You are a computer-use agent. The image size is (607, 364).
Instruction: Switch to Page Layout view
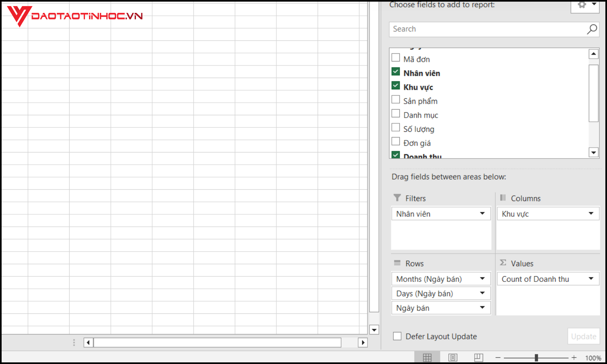453,357
